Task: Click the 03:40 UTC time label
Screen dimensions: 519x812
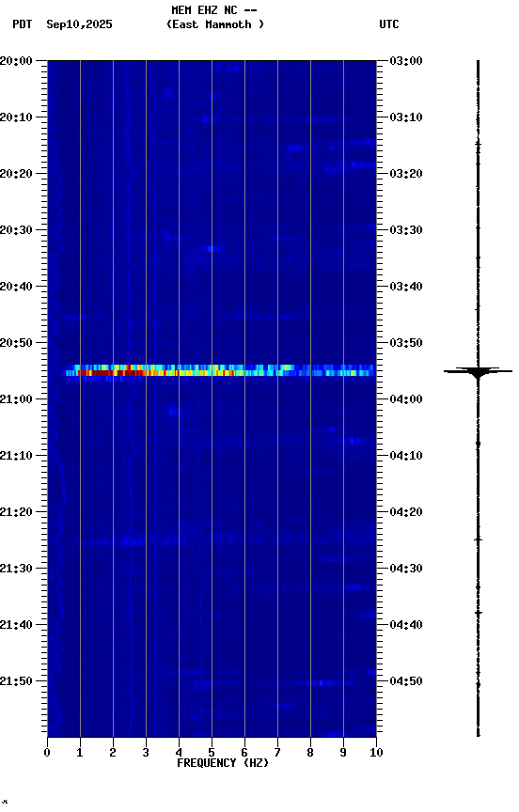Action: [x=406, y=287]
